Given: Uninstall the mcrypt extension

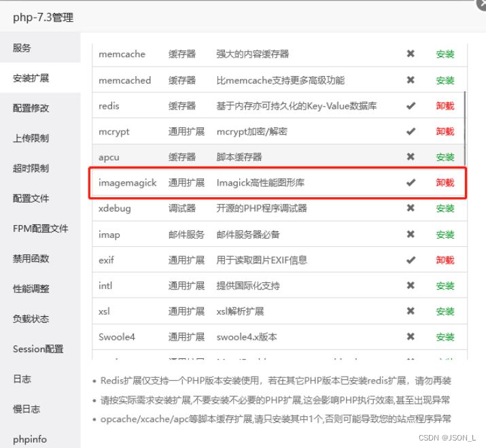Looking at the screenshot, I should [x=445, y=131].
